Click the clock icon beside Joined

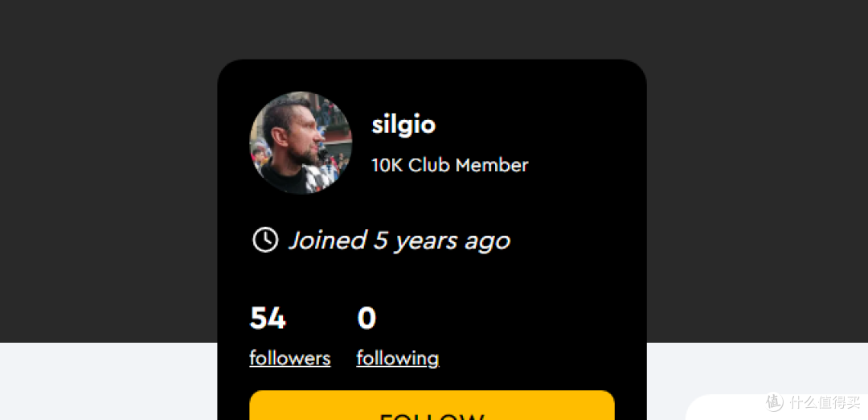point(265,240)
